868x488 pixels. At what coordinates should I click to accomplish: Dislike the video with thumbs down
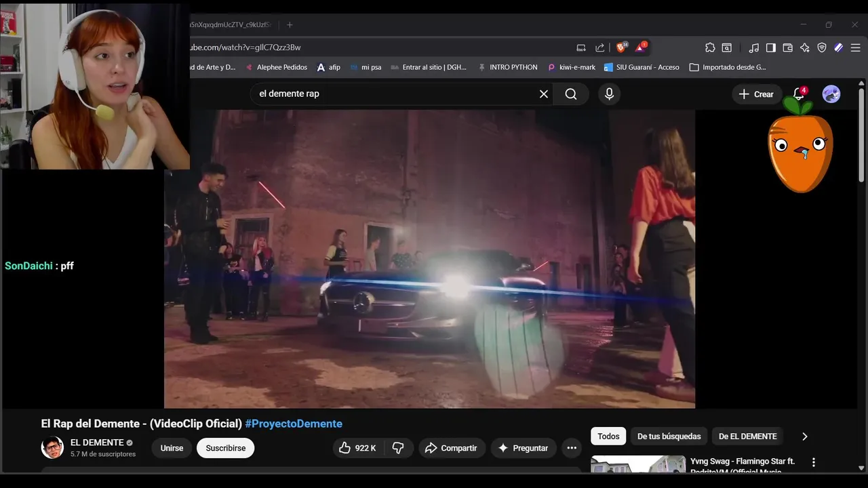click(399, 448)
